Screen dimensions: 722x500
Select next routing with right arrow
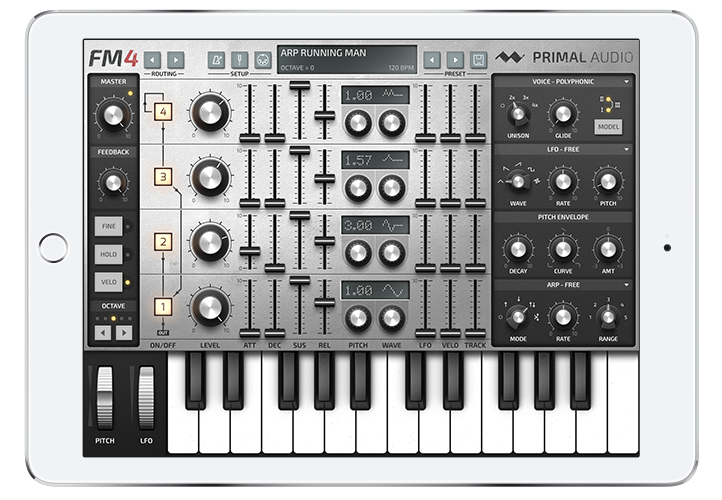pyautogui.click(x=175, y=60)
